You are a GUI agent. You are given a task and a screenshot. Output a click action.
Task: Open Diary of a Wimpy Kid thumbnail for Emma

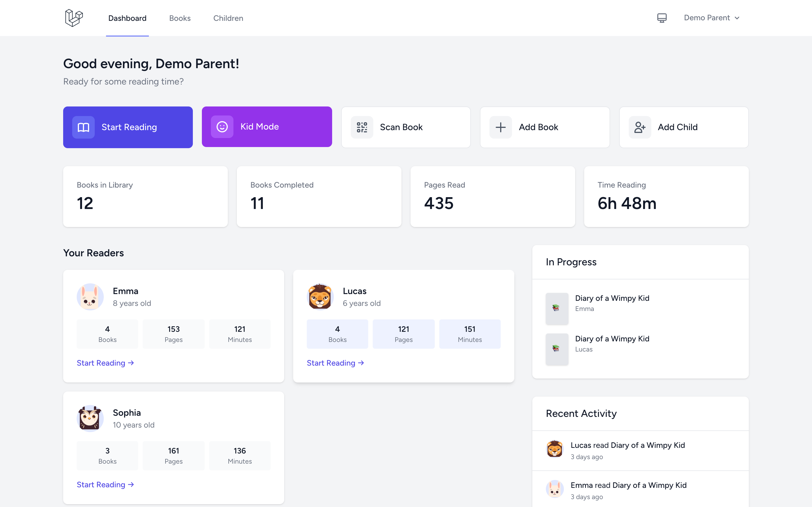557,308
